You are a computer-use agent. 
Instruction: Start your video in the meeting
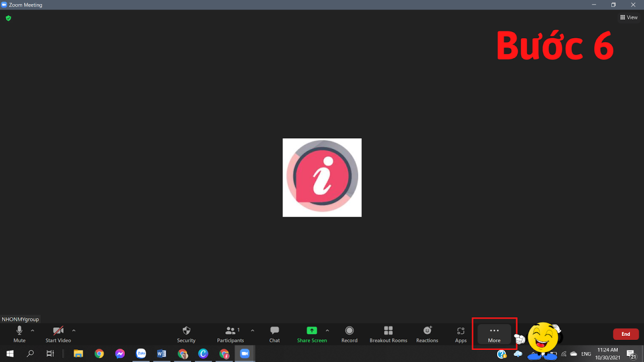click(x=57, y=333)
